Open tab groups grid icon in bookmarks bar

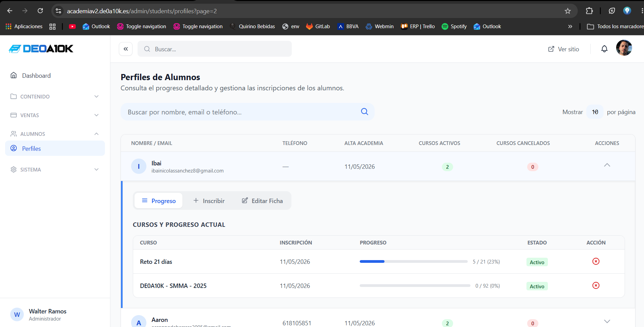(x=52, y=26)
